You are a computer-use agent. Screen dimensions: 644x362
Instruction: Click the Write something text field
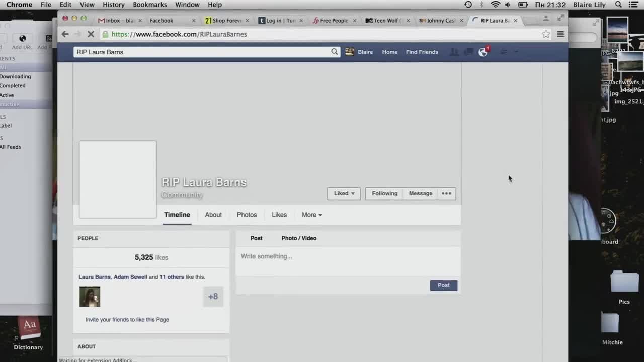tap(348, 261)
